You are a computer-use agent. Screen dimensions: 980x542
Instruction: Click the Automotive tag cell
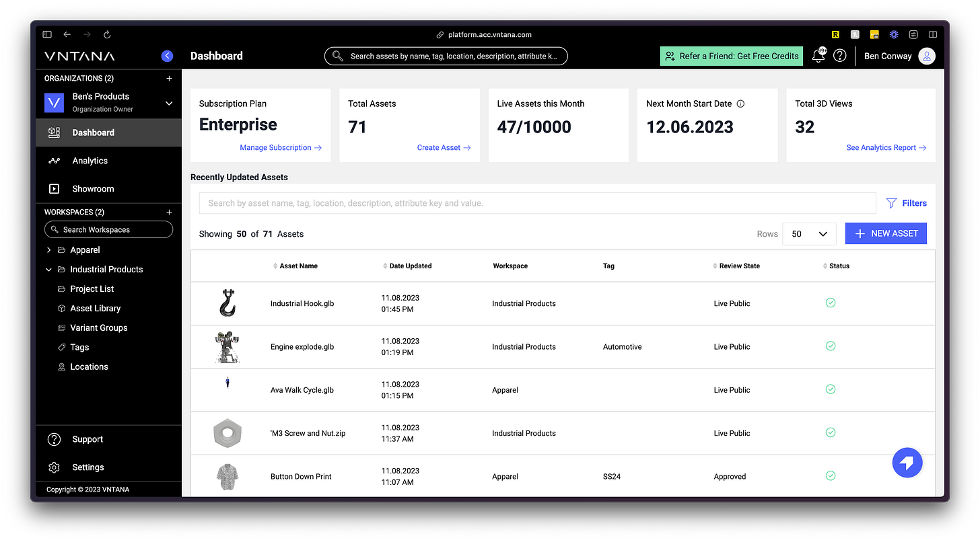click(623, 347)
